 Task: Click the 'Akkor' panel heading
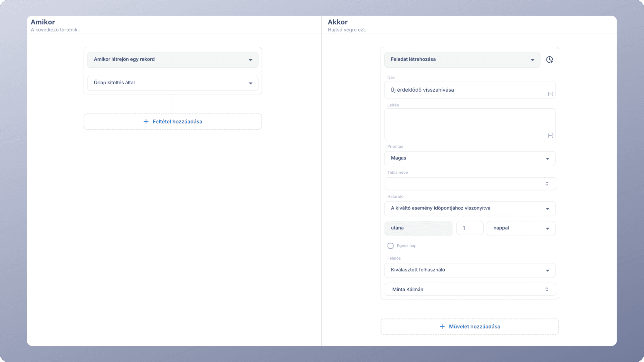(338, 22)
